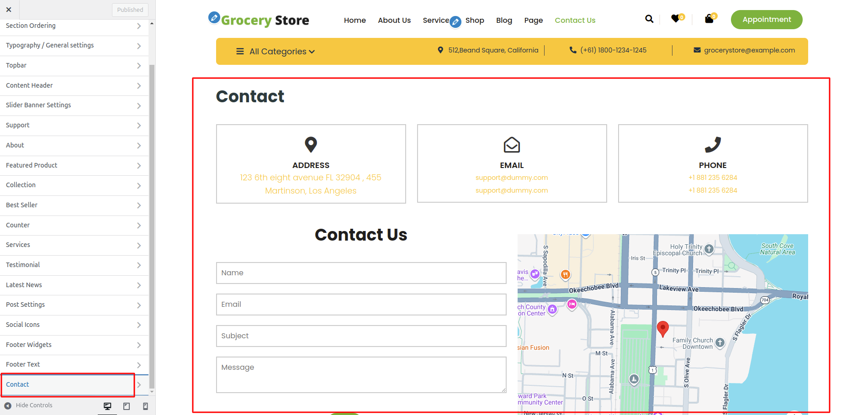Expand the Best Seller chevron
868x415 pixels.
pyautogui.click(x=139, y=205)
